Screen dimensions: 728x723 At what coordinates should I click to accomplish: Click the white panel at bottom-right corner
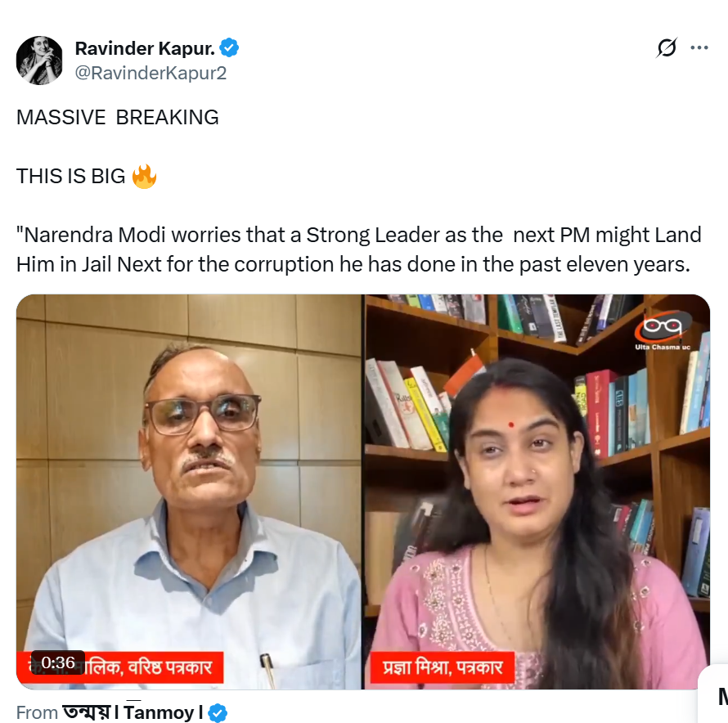point(713,695)
